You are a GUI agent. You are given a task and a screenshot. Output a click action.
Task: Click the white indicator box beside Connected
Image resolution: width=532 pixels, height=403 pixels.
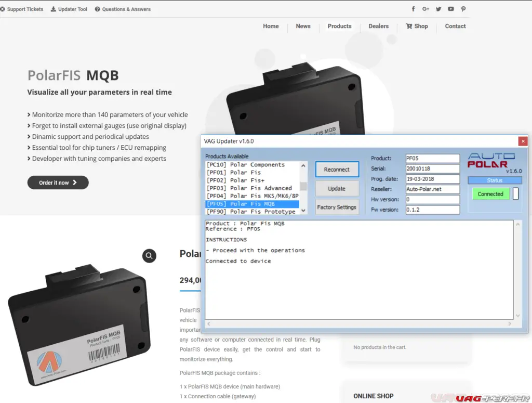pyautogui.click(x=516, y=194)
